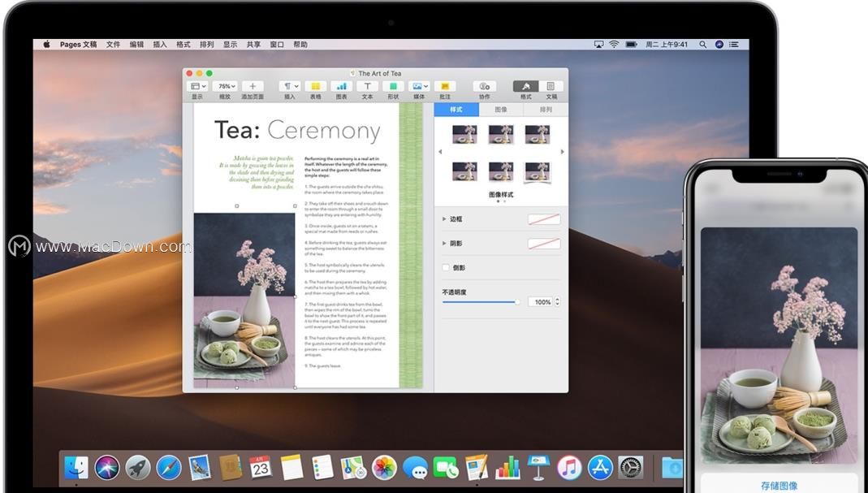868x493 pixels.
Task: Open the 插入 menu in menu bar
Action: pos(160,45)
